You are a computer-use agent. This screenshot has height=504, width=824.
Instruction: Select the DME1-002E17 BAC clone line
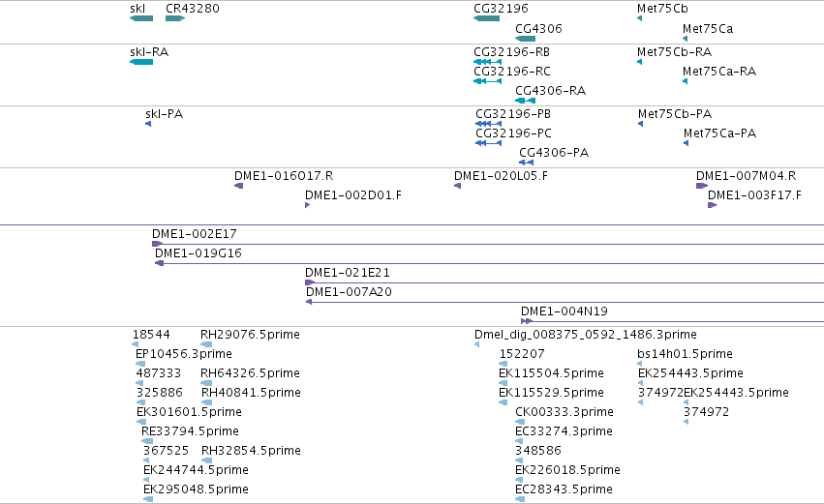pos(488,244)
